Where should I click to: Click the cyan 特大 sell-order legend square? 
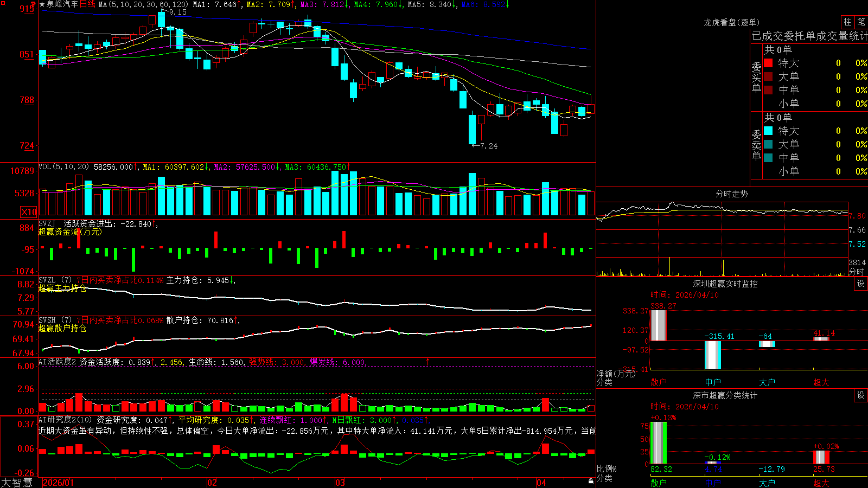768,131
